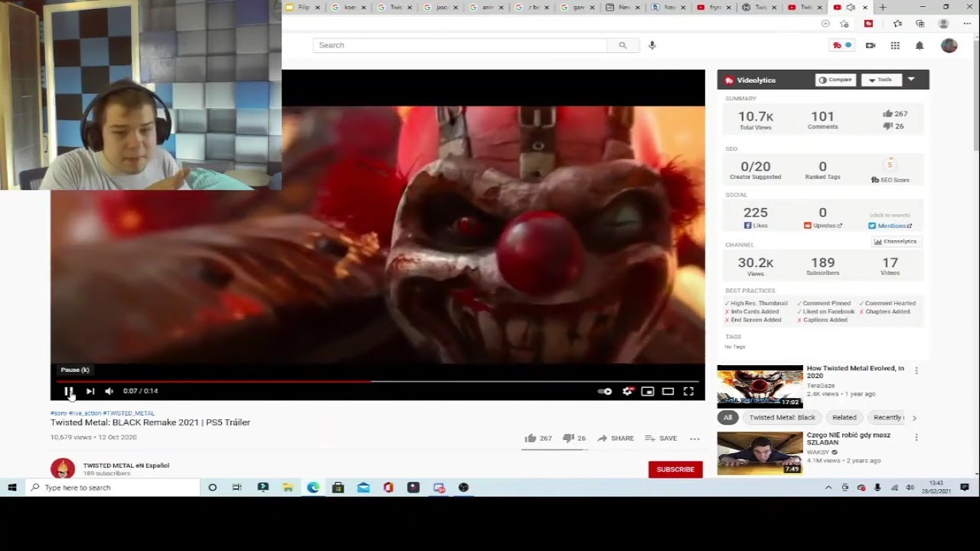Open the YouTube account avatar menu
The height and width of the screenshot is (551, 980).
949,45
